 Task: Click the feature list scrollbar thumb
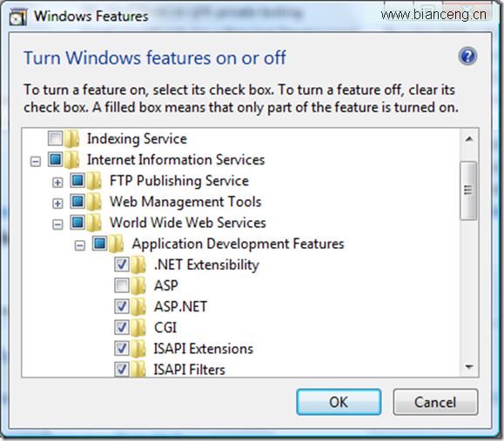click(468, 190)
